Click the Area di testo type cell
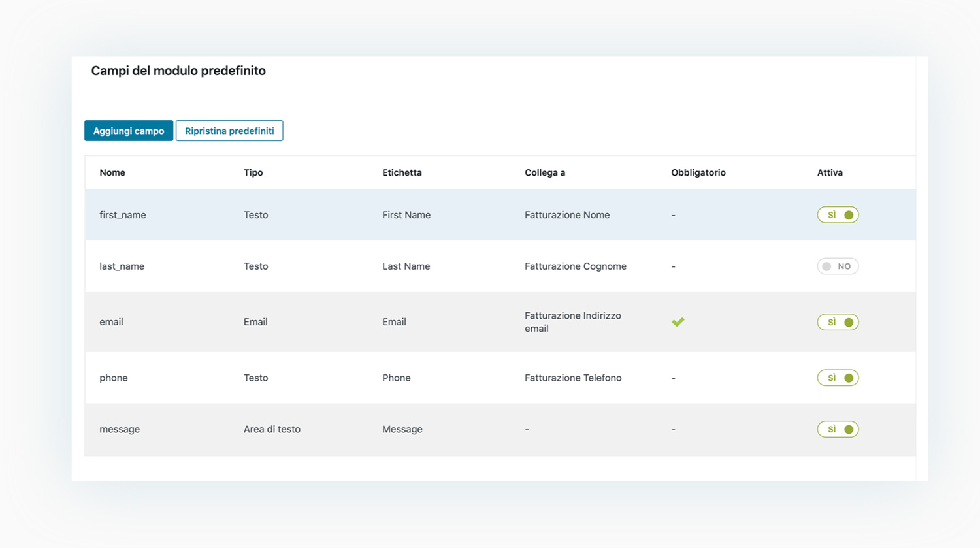 tap(272, 429)
